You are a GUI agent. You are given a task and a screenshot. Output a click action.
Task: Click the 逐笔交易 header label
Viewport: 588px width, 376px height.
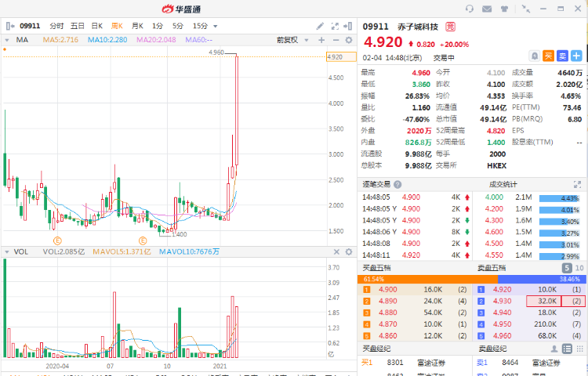(376, 184)
